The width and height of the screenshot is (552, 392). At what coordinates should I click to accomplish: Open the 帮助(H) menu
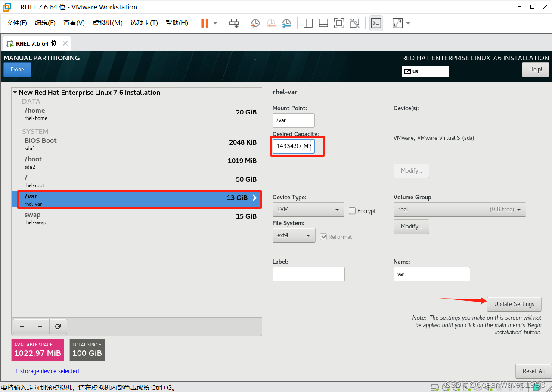coord(177,23)
